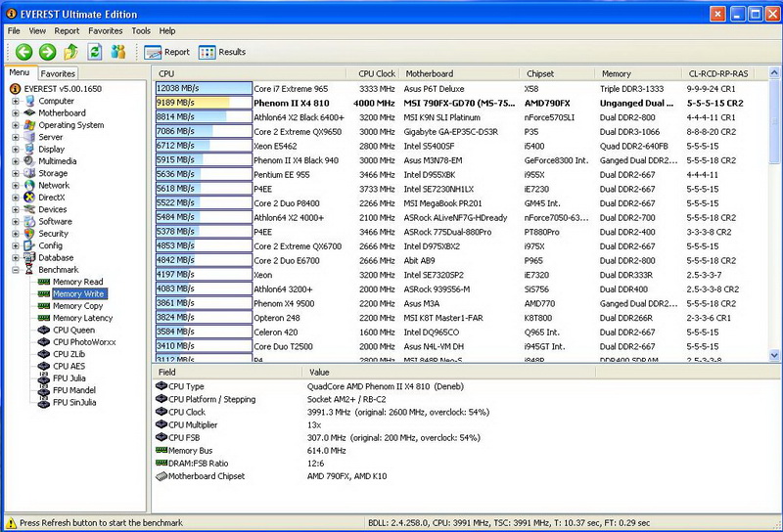
Task: Select the Operating System icon in tree
Action: pos(30,125)
